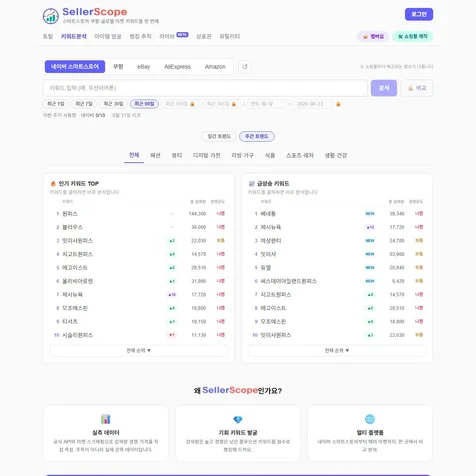Select the 원피스 keyword row
This screenshot has height=476, width=476.
[x=139, y=214]
